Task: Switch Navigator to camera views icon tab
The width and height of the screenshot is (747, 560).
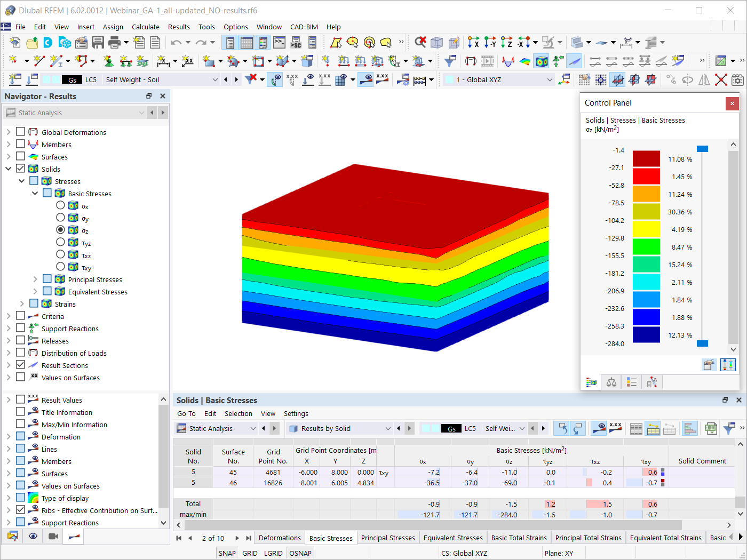Action: 53,536
